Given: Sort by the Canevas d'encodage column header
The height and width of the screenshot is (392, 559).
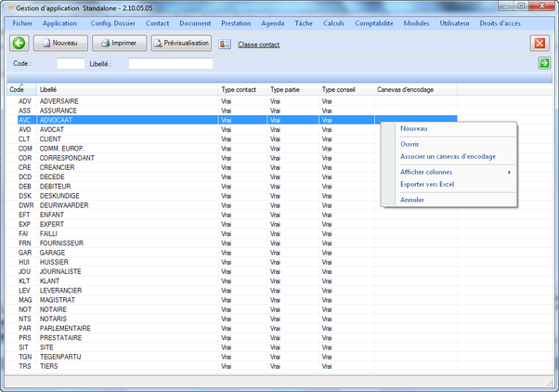Looking at the screenshot, I should (405, 90).
